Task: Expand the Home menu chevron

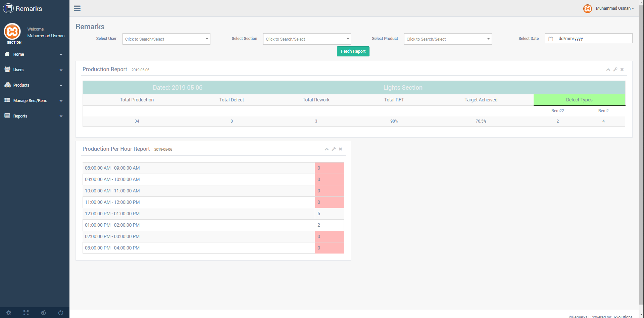Action: [61, 54]
